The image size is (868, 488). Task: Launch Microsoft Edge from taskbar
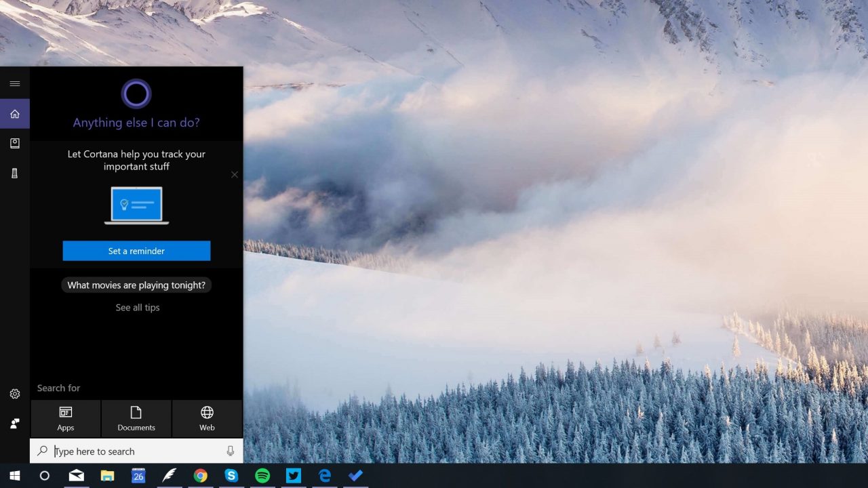point(325,476)
